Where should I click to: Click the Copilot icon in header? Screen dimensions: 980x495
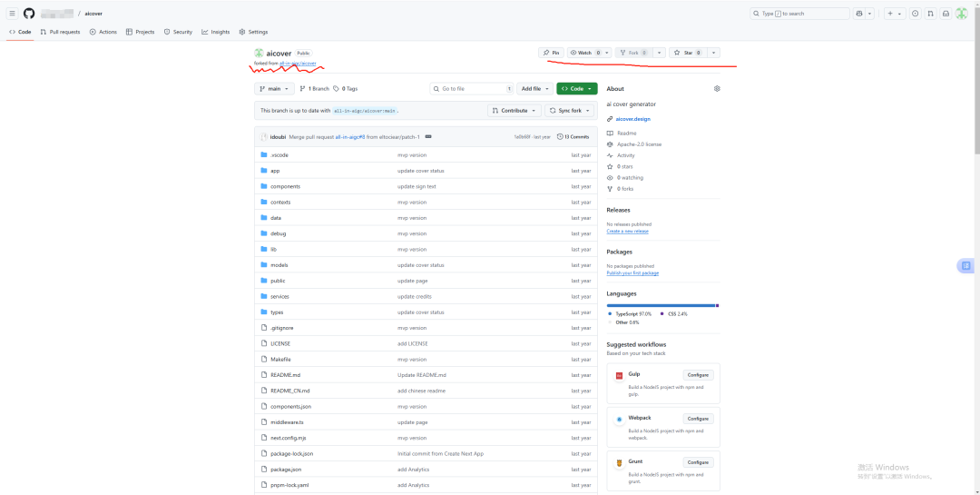(859, 14)
